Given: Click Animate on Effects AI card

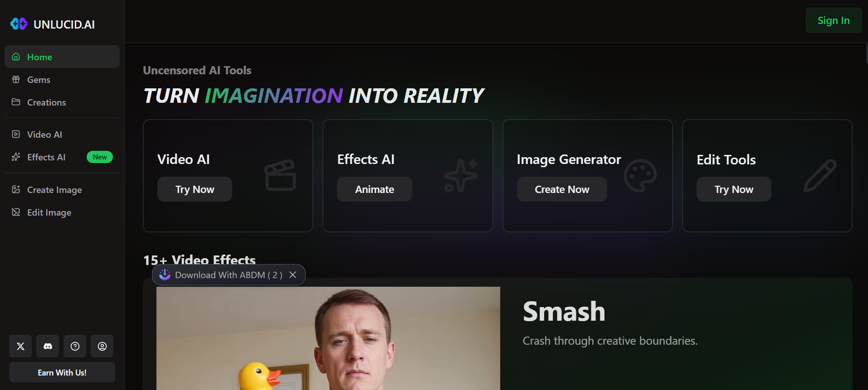Looking at the screenshot, I should [x=375, y=189].
